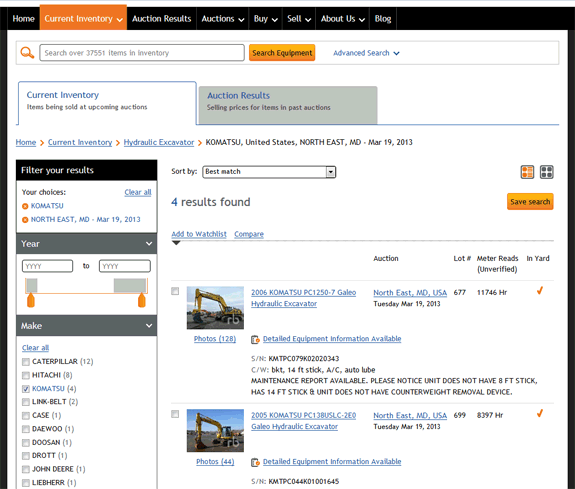
Task: Open the Sort by Best match dropdown
Action: 269,172
